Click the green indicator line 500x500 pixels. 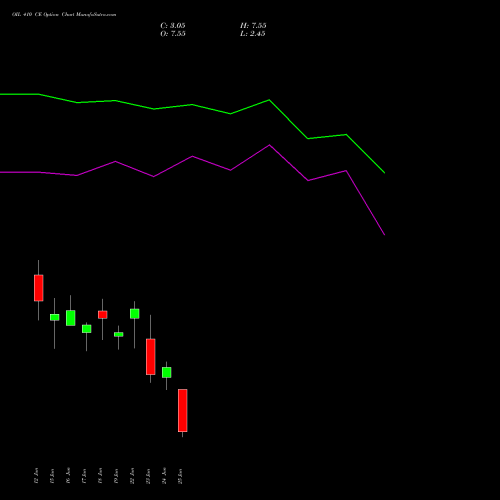192,105
